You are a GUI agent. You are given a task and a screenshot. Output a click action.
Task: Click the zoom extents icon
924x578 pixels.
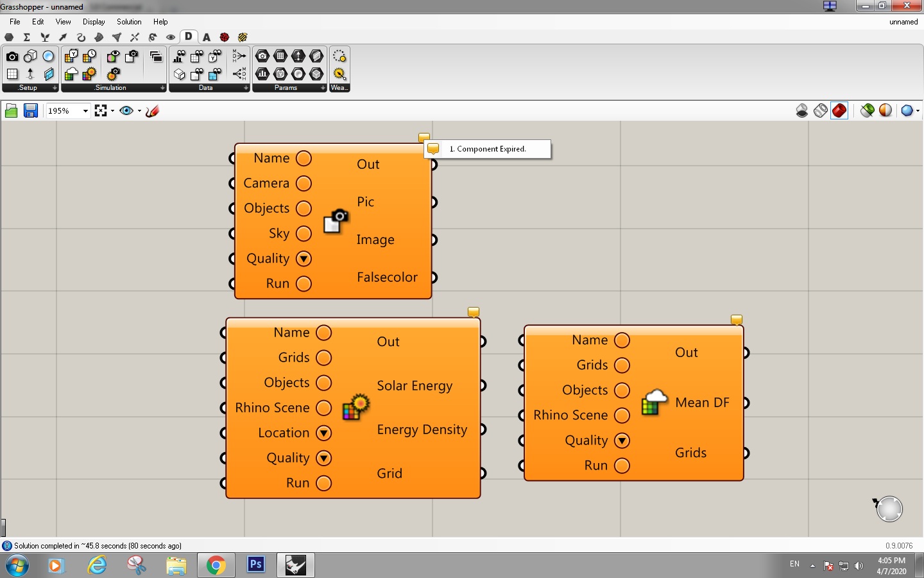tap(101, 110)
